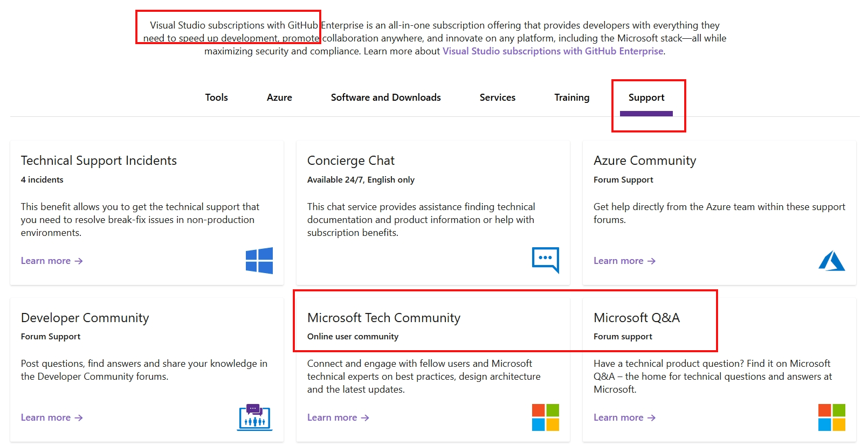The width and height of the screenshot is (868, 446).
Task: Open Visual Studio subscriptions with GitHub Enterprise link
Action: click(x=553, y=51)
